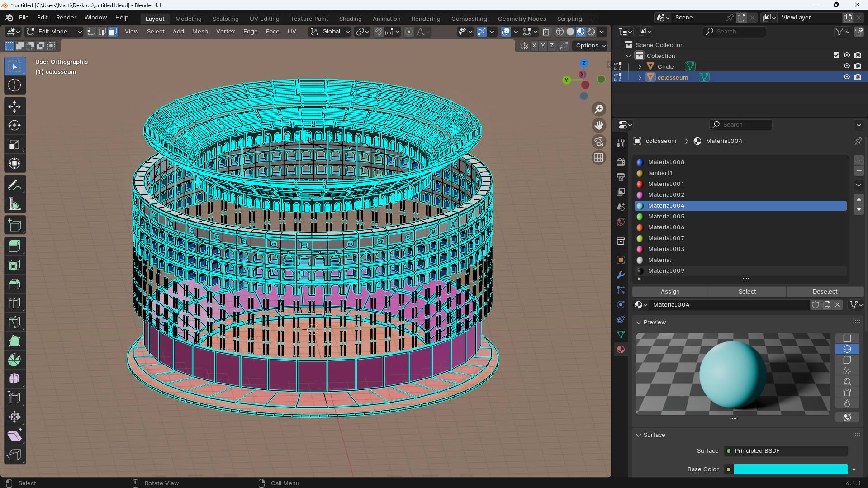Open Global transform orientation dropdown
Viewport: 868px width, 488px height.
(330, 32)
